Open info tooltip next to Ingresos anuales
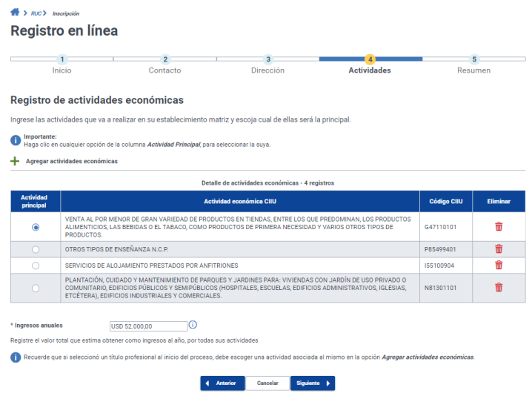 pyautogui.click(x=193, y=325)
